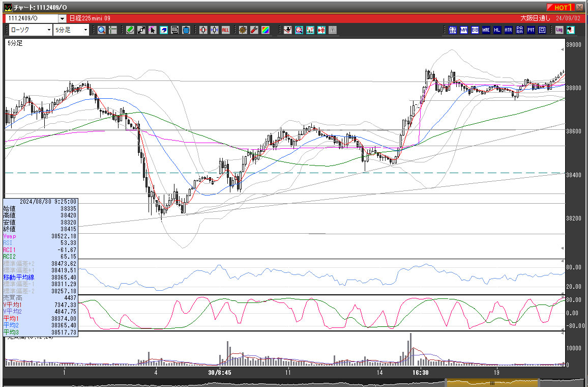Click the narrow candle spacing icon
This screenshot has width=588, height=387.
click(x=215, y=30)
